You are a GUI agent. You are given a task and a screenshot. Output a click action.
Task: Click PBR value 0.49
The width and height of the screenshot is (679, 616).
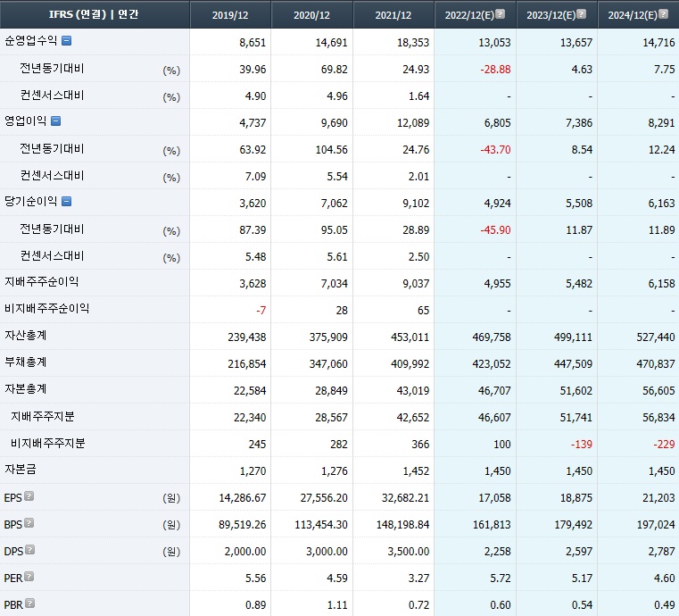click(x=664, y=605)
